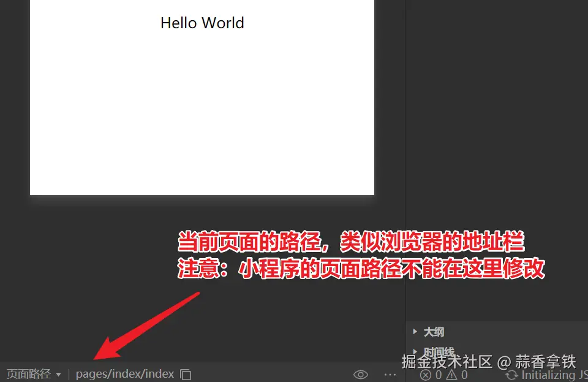Open the ellipsis more-options menu

point(390,374)
